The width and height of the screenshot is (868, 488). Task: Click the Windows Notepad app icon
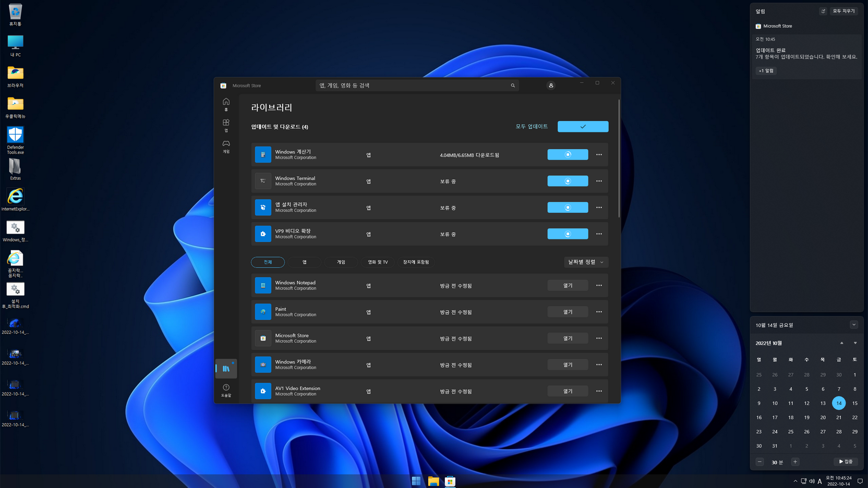coord(263,285)
